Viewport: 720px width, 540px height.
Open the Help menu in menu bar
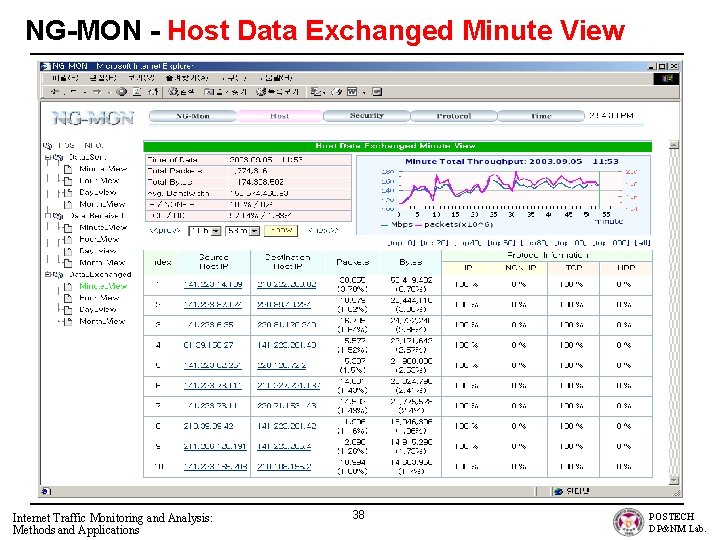click(x=276, y=78)
